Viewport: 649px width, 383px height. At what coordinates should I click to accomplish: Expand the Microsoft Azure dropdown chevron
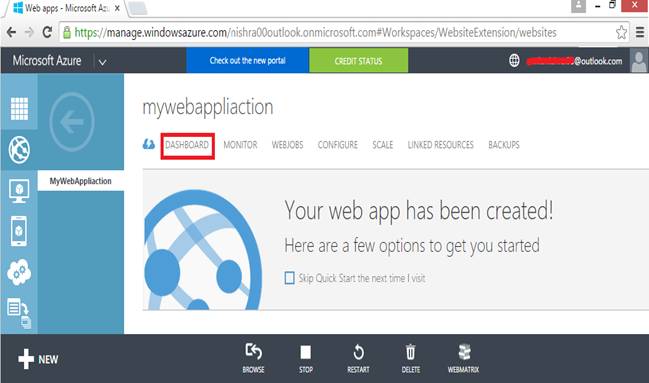pos(102,62)
